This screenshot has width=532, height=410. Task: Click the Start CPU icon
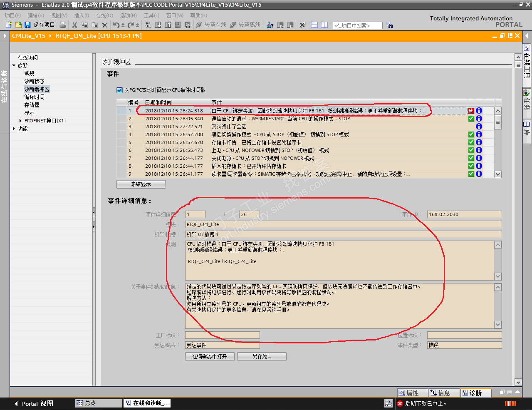pyautogui.click(x=280, y=25)
